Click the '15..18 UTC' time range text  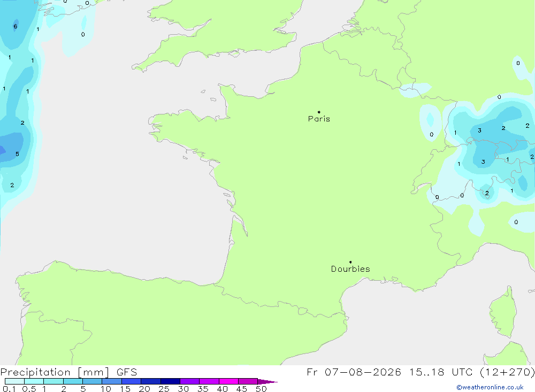[x=441, y=372]
